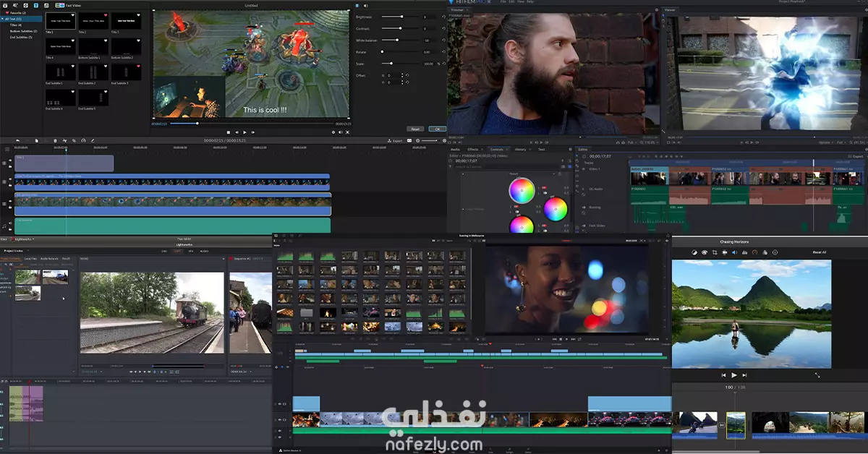This screenshot has height=454, width=868.
Task: Open the Preset dropdown in HitFilm Controls
Action: (531, 174)
